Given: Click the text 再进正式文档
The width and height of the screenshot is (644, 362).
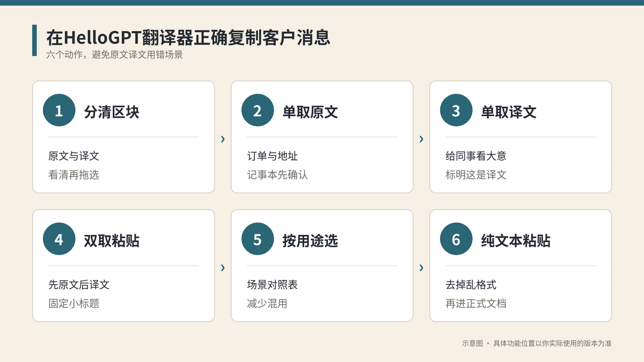Looking at the screenshot, I should click(x=476, y=304).
